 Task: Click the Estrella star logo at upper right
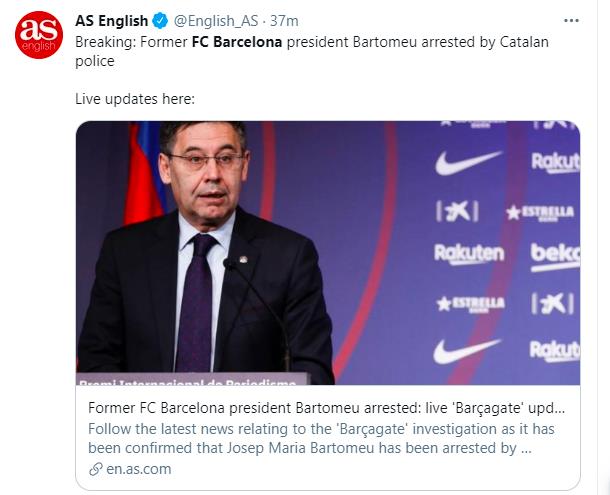(x=540, y=213)
